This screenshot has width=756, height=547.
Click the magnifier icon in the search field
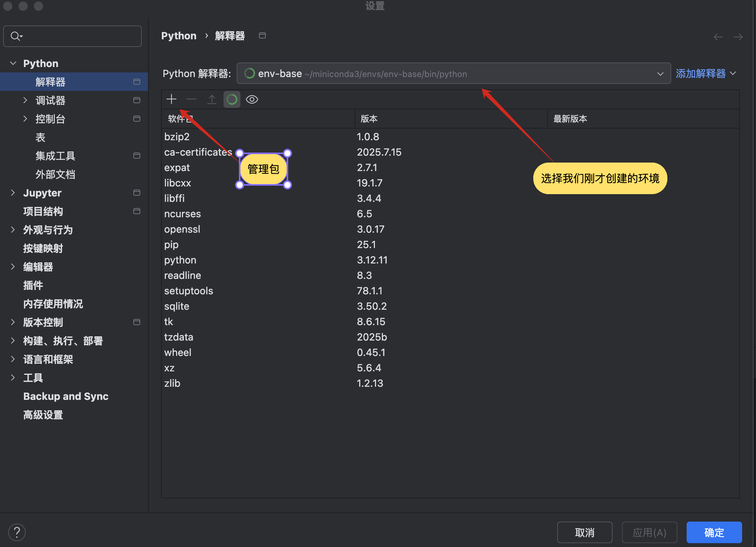pyautogui.click(x=16, y=36)
